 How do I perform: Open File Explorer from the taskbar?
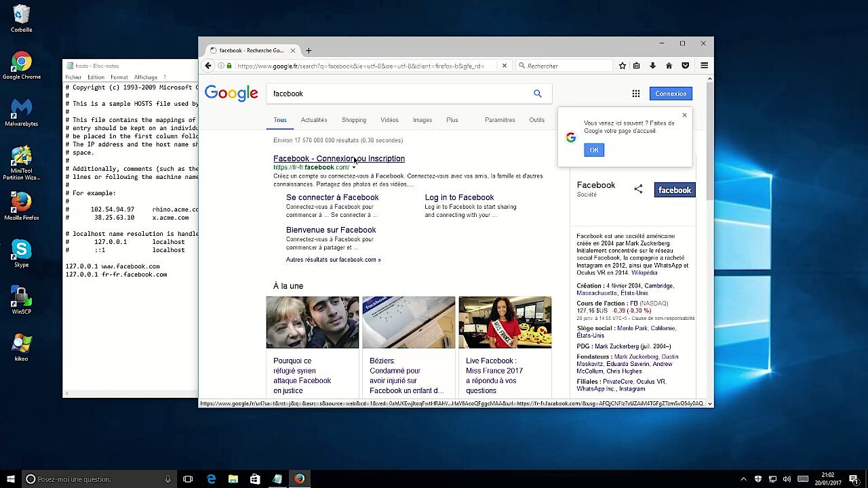pyautogui.click(x=233, y=479)
